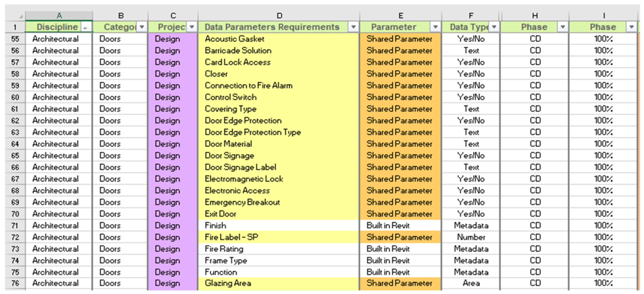
Task: Click the Select All corner triangle
Action: [21, 17]
